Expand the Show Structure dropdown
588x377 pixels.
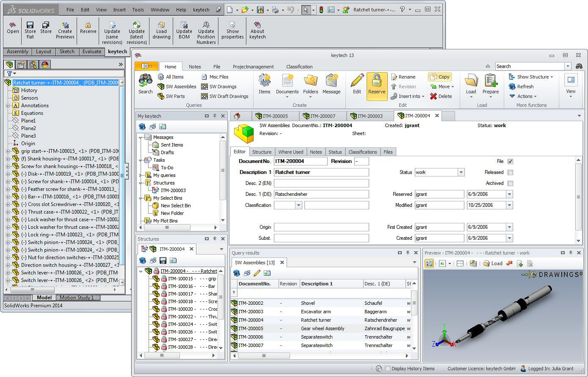(531, 77)
